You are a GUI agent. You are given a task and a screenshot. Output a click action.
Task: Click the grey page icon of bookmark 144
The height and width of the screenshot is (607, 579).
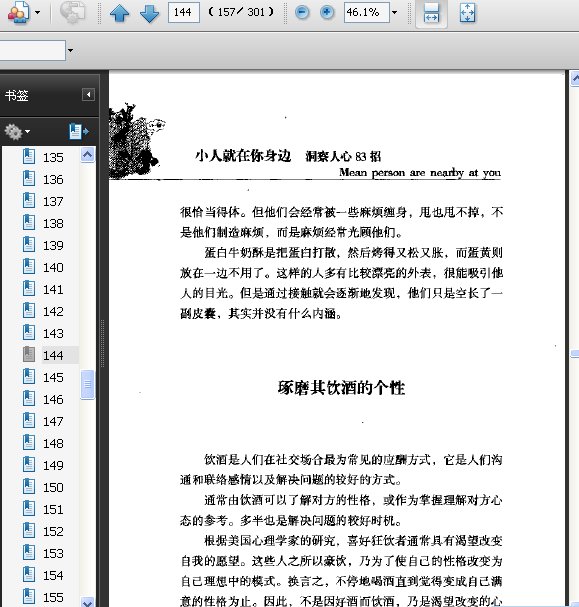tap(29, 355)
